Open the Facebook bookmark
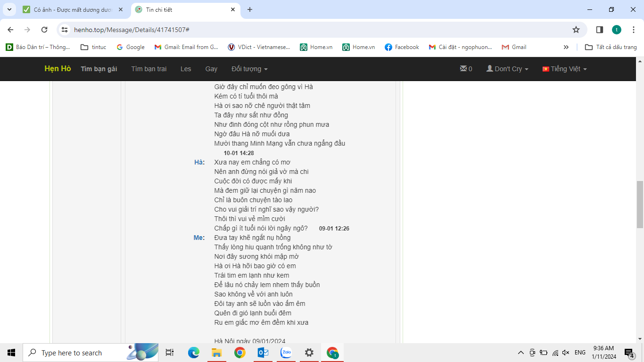644x362 pixels. tap(402, 47)
